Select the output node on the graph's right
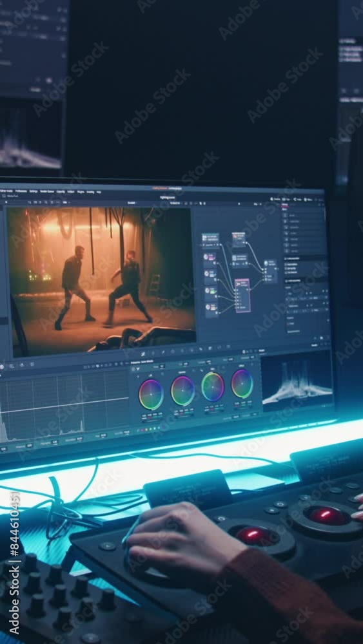The height and width of the screenshot is (644, 363). [271, 271]
